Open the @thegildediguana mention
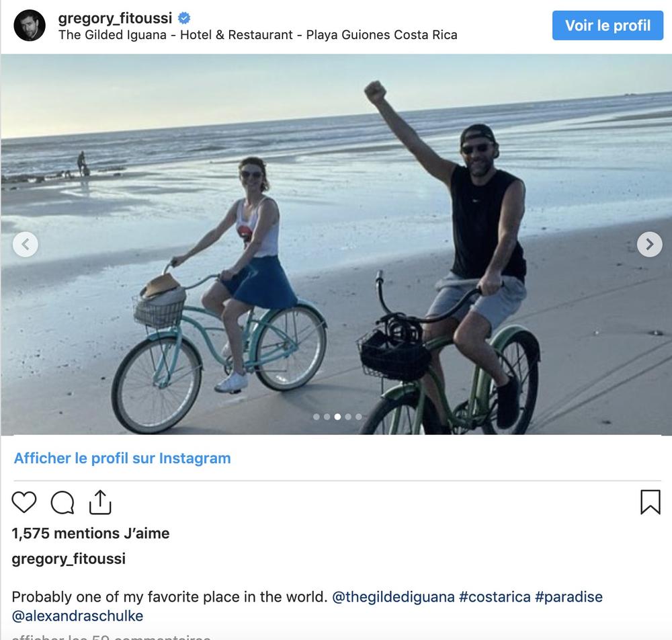 tap(393, 597)
